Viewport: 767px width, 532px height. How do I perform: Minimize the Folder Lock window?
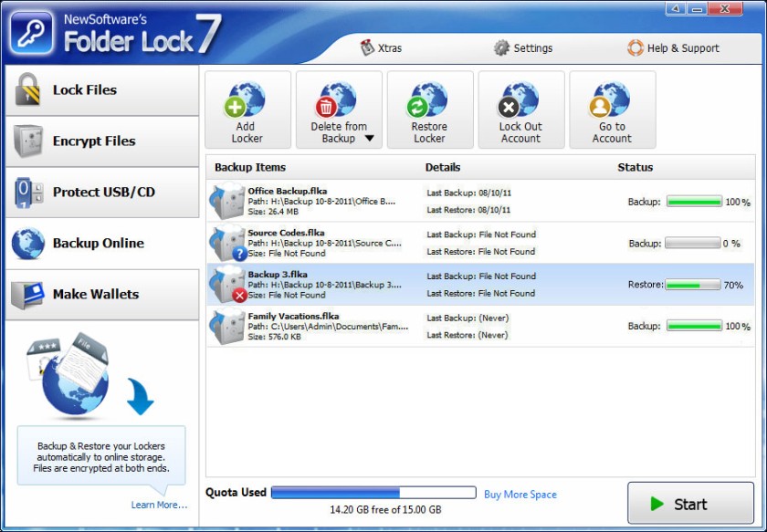697,8
